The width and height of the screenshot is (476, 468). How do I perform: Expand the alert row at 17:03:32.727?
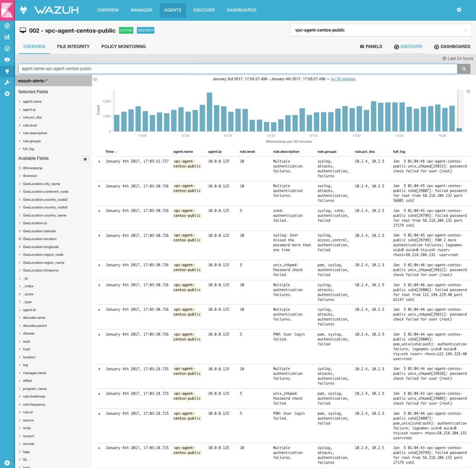[x=99, y=162]
